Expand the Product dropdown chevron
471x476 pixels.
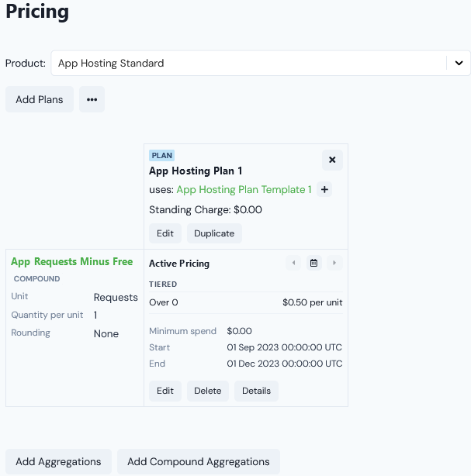point(458,63)
